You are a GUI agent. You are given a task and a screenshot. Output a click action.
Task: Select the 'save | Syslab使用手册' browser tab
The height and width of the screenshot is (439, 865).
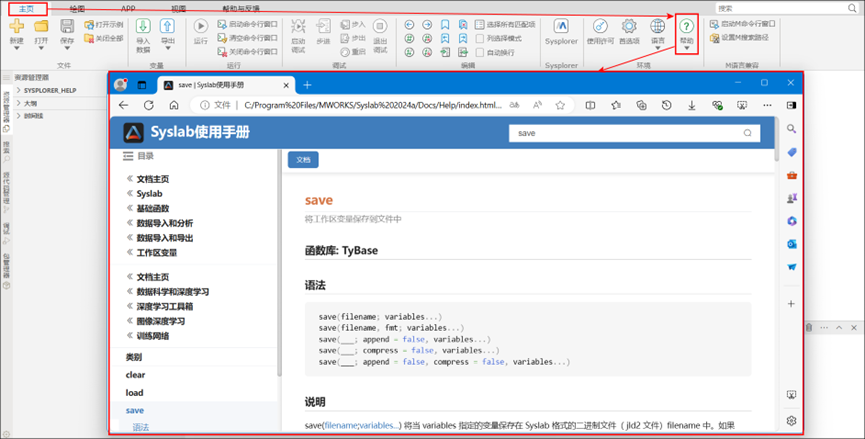click(x=226, y=85)
